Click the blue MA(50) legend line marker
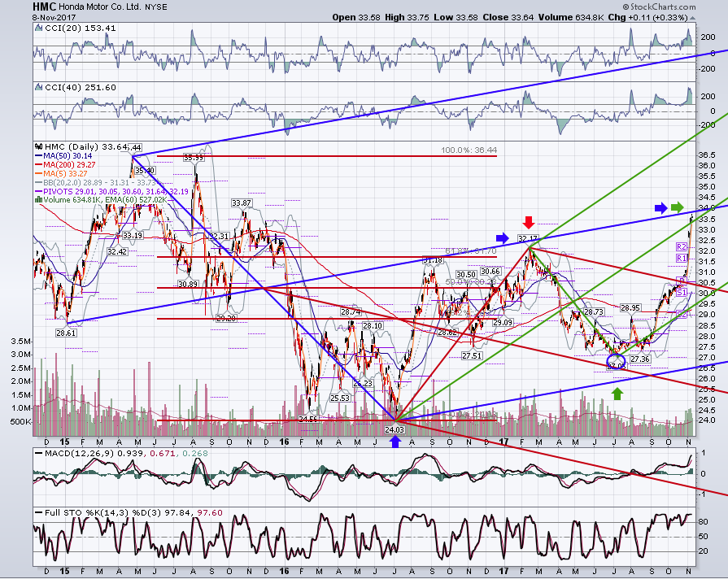The width and height of the screenshot is (728, 579). coord(38,156)
